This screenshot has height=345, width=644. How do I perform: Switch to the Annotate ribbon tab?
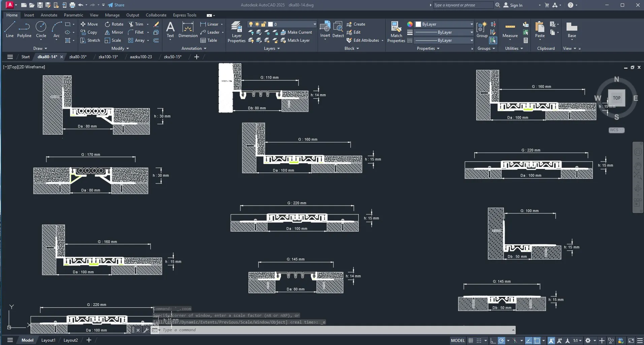[x=49, y=15]
